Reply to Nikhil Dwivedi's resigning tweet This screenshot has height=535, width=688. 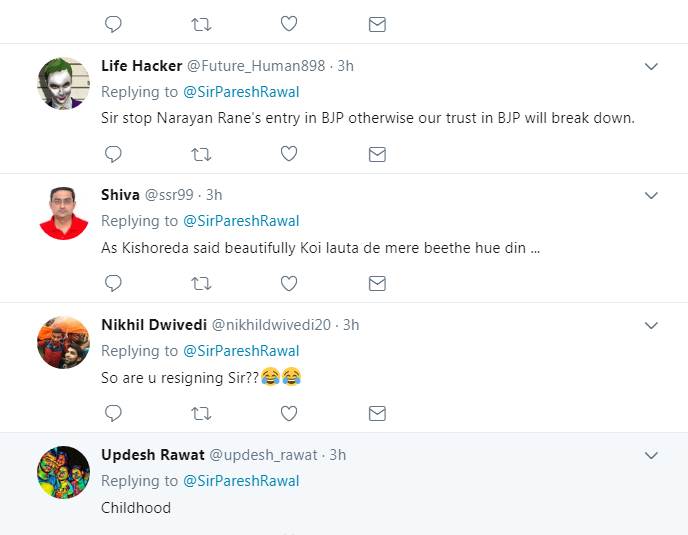113,413
